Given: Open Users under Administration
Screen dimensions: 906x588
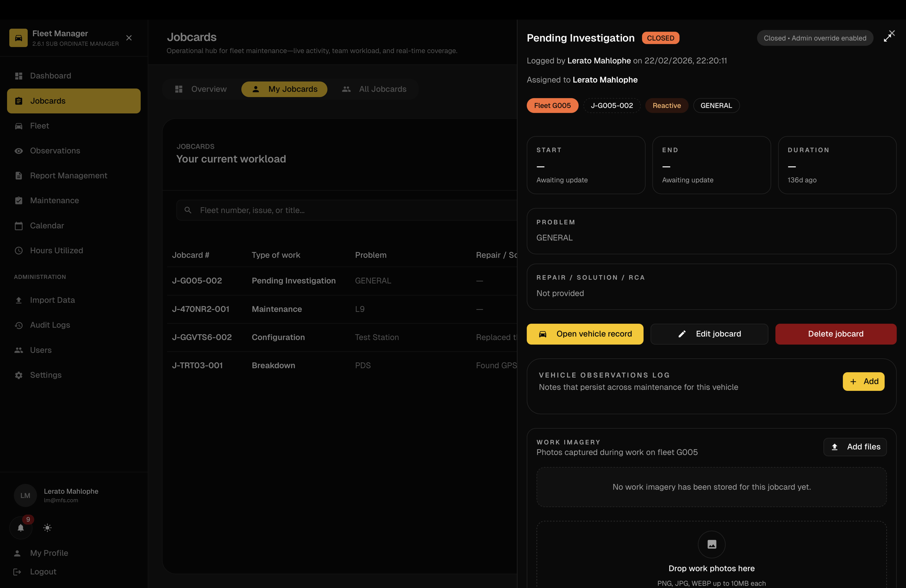Looking at the screenshot, I should click(x=74, y=350).
